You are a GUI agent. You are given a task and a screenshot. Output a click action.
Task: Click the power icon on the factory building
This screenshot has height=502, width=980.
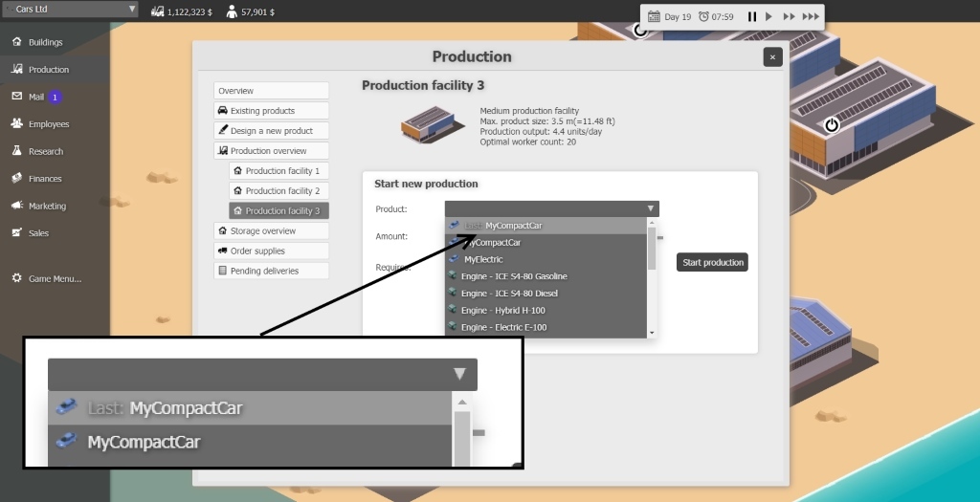[x=832, y=125]
